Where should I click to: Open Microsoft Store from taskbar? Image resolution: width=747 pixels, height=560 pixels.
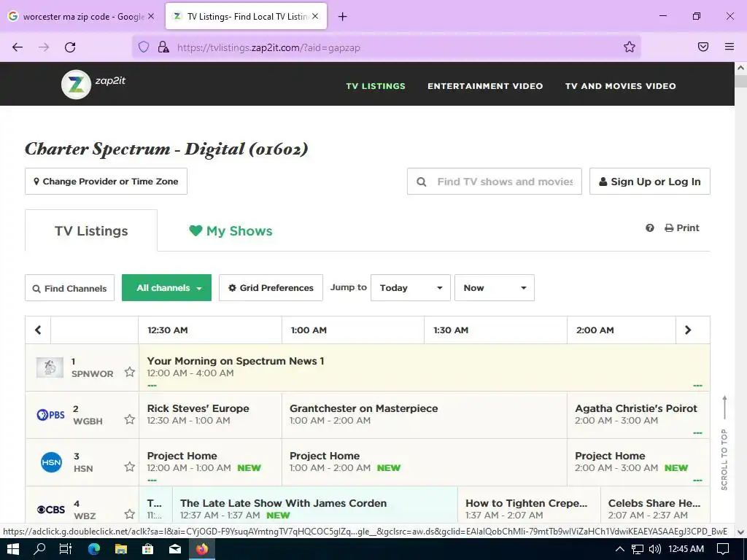pos(147,549)
